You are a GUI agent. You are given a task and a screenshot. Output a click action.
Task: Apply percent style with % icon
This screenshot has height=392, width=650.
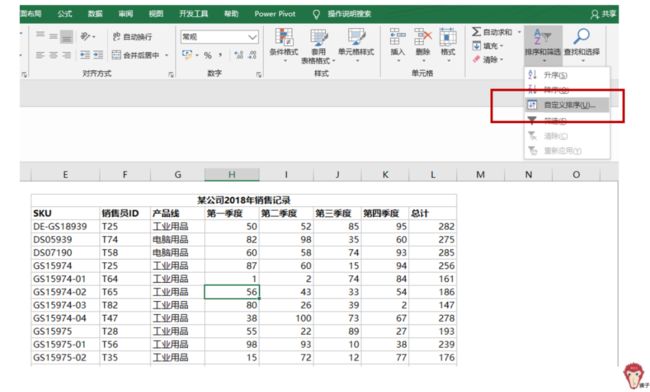(208, 55)
